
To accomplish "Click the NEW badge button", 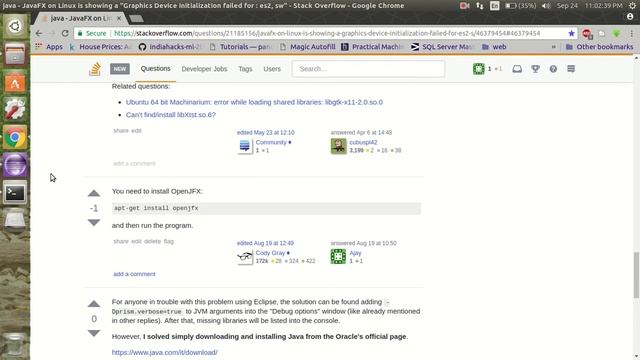I will pyautogui.click(x=120, y=69).
